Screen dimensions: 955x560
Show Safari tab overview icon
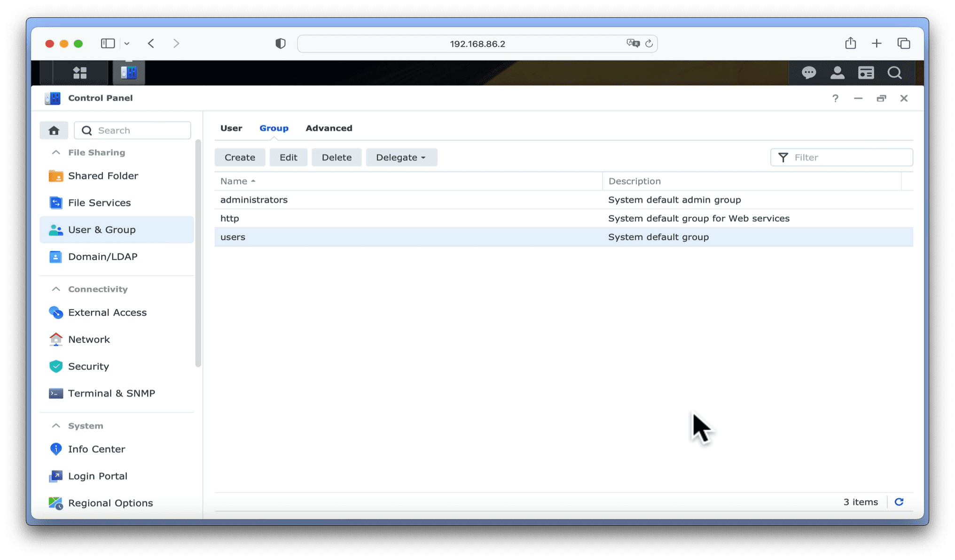[x=904, y=43]
